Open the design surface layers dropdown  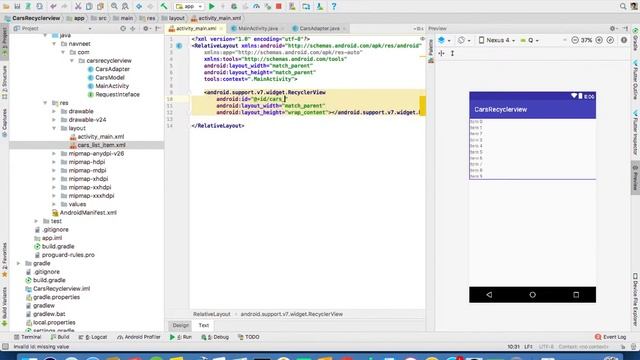(444, 40)
